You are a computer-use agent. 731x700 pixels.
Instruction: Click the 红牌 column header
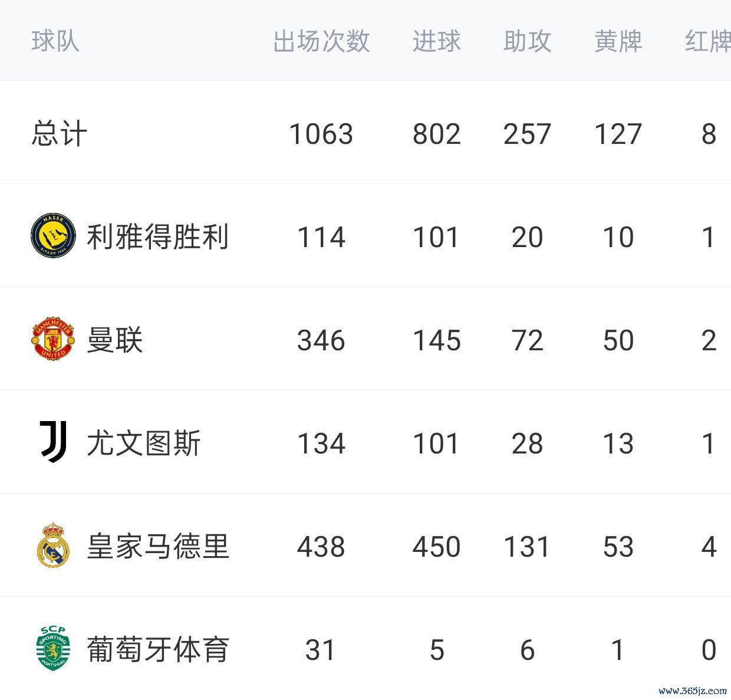pyautogui.click(x=707, y=41)
